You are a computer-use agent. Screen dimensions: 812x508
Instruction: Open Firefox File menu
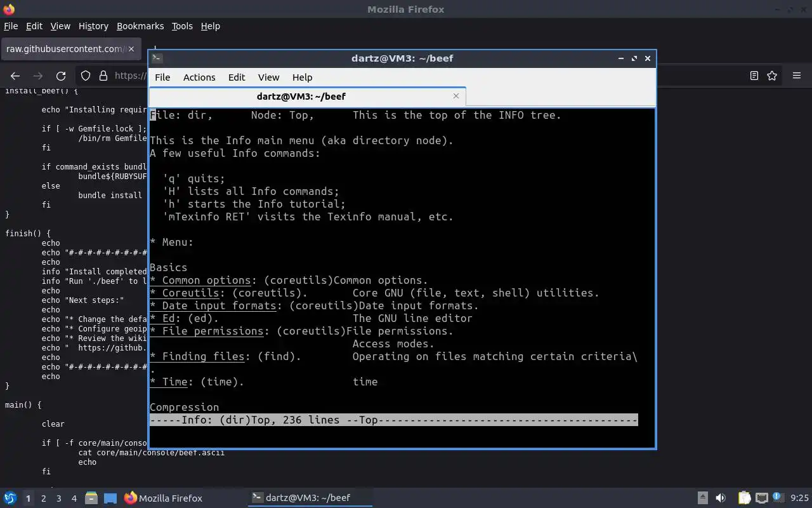(x=11, y=26)
